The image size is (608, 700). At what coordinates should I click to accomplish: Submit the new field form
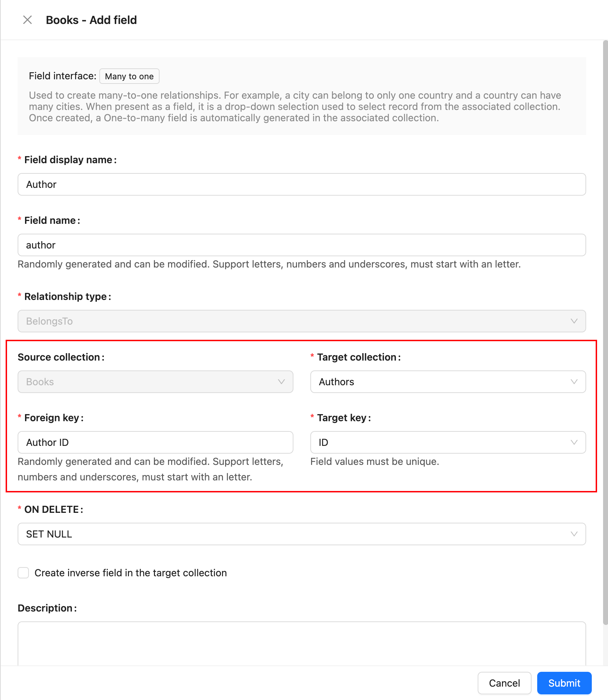click(x=564, y=683)
